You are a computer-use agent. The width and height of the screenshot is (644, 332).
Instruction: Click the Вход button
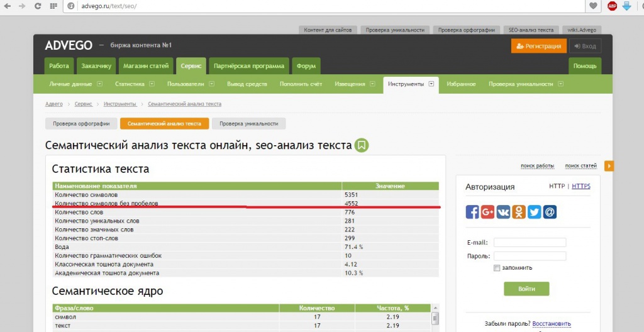pos(586,46)
